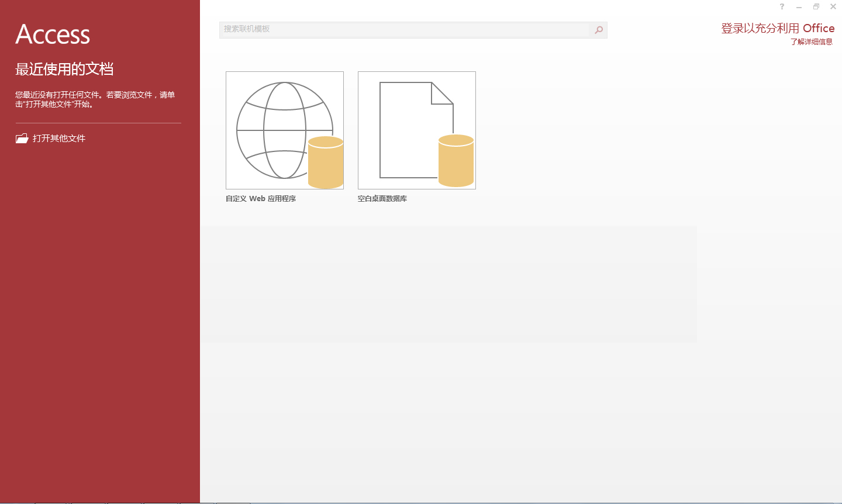This screenshot has width=842, height=504.
Task: Click the 空白桌面数据库 label
Action: pos(383,198)
